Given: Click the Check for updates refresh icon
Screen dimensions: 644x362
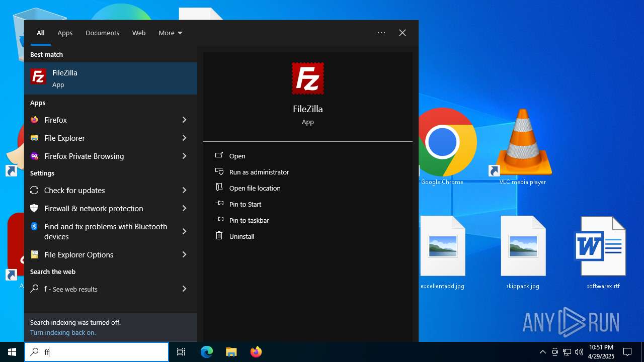Looking at the screenshot, I should [x=34, y=190].
